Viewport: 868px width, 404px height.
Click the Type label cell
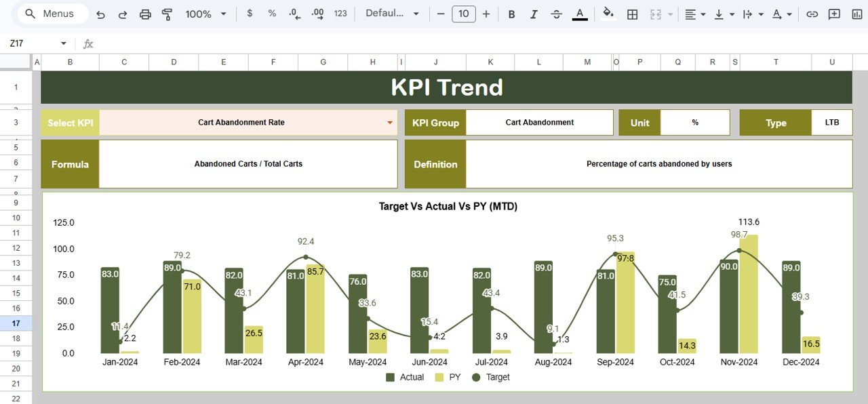776,123
